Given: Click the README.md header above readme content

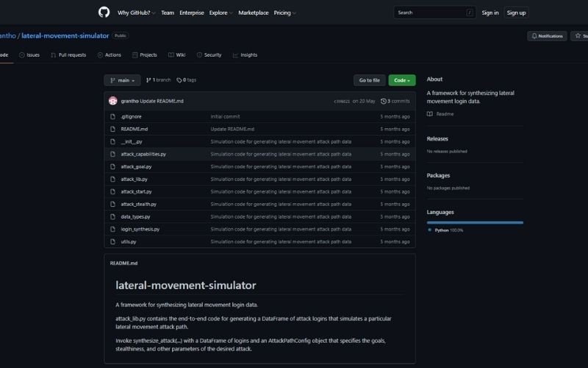Looking at the screenshot, I should coord(123,263).
